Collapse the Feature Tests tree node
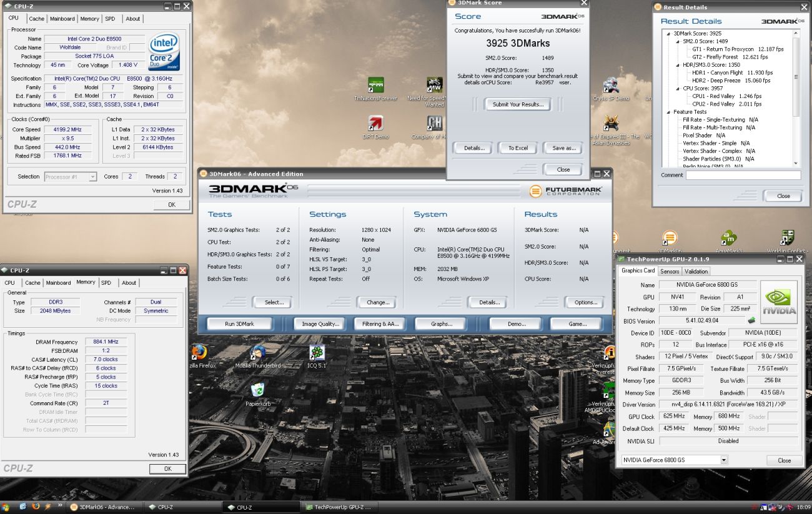812x514 pixels. click(x=669, y=112)
